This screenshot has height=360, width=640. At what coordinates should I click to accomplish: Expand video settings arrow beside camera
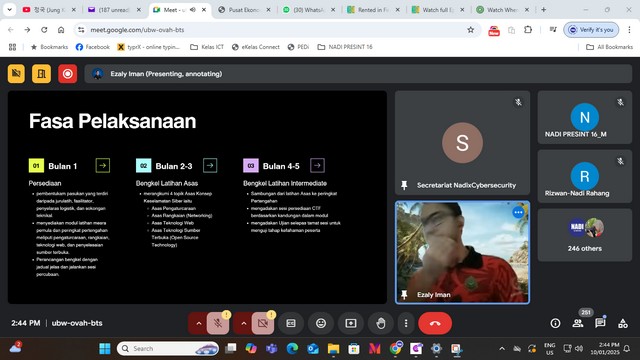pyautogui.click(x=243, y=323)
